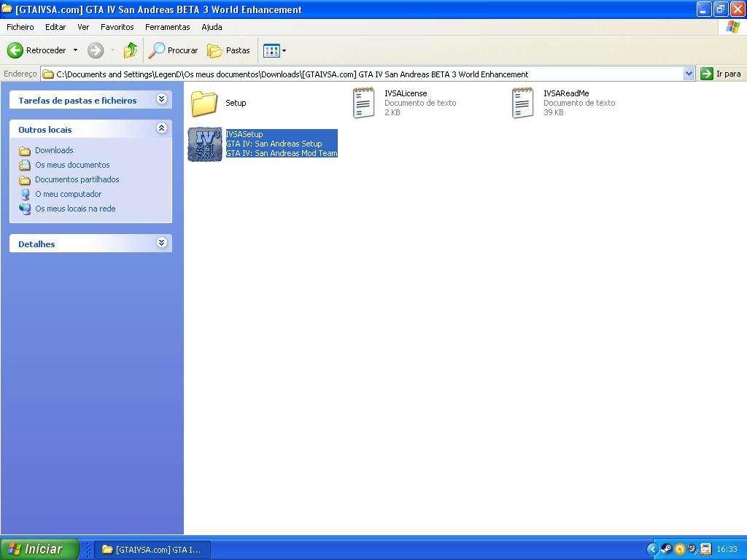
Task: Click the Setup folder name
Action: 236,103
